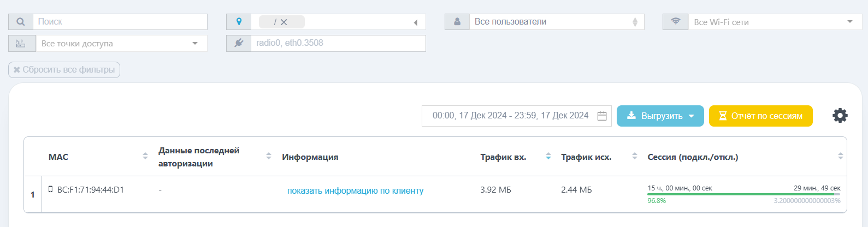Open the 'Все точки доступа' dropdown
868x227 pixels.
pyautogui.click(x=195, y=43)
